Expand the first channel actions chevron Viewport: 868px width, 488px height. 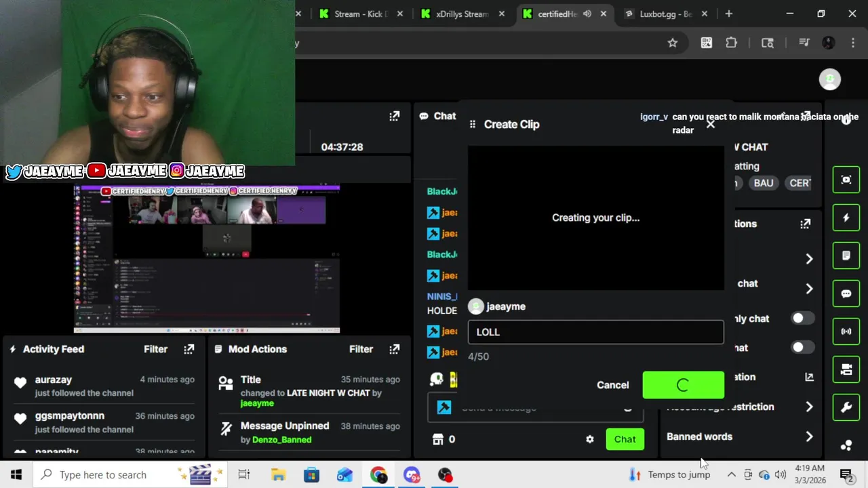(x=809, y=259)
